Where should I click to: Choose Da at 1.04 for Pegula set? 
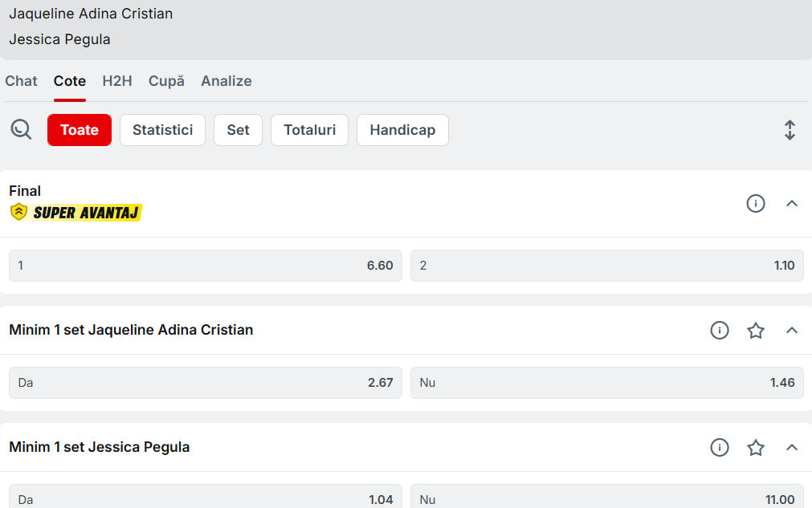pyautogui.click(x=206, y=498)
